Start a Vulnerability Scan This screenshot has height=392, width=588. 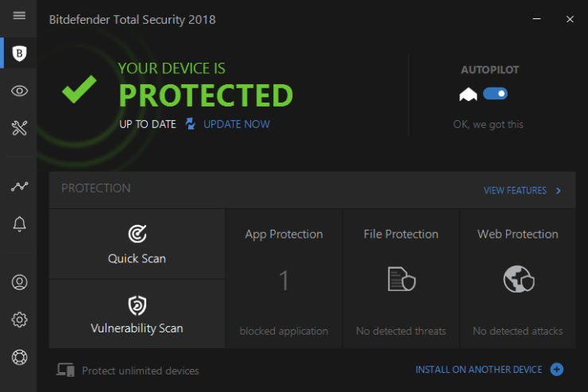[137, 314]
